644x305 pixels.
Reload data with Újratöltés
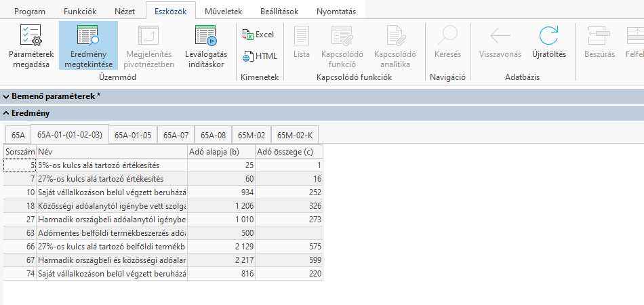548,42
